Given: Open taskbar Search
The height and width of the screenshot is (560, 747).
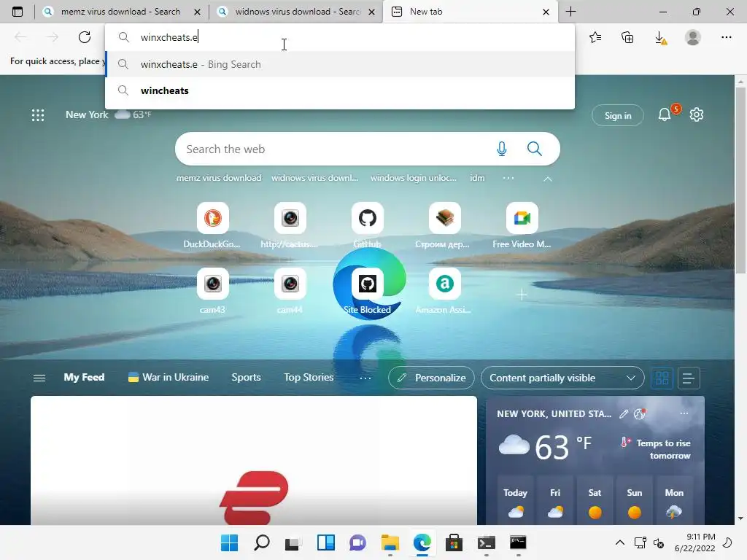Looking at the screenshot, I should 262,542.
